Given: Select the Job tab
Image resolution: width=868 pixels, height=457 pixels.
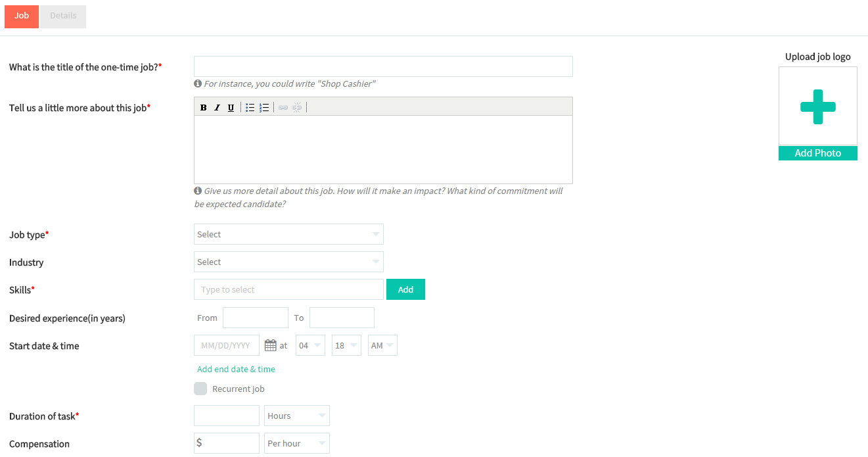Looking at the screenshot, I should point(22,16).
